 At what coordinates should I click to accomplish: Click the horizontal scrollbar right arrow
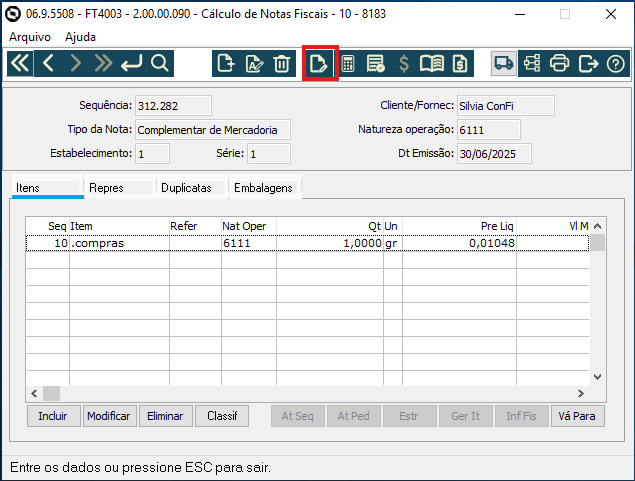coord(581,394)
